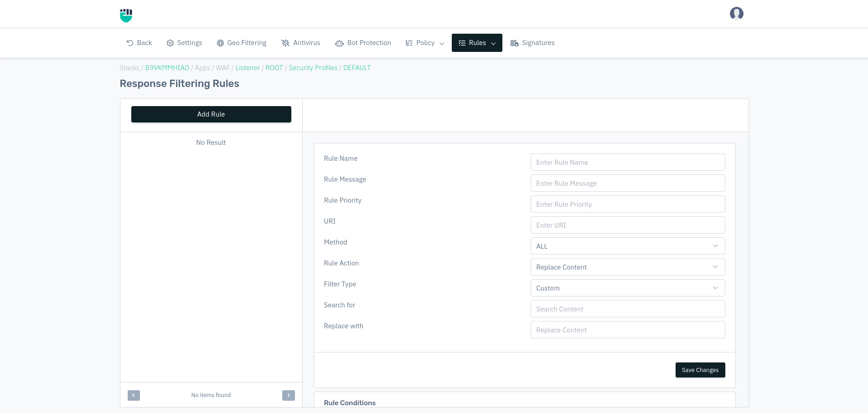Image resolution: width=868 pixels, height=413 pixels.
Task: Open the Rules menu
Action: pos(476,43)
